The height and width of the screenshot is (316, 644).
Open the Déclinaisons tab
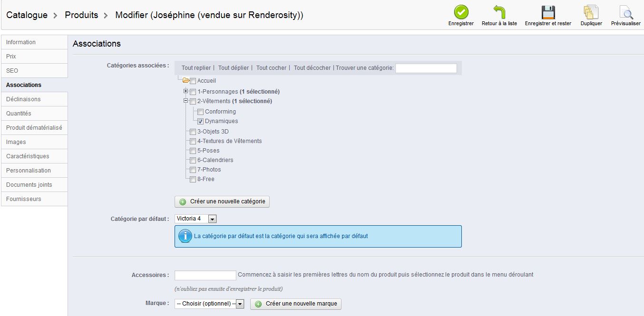pos(23,99)
